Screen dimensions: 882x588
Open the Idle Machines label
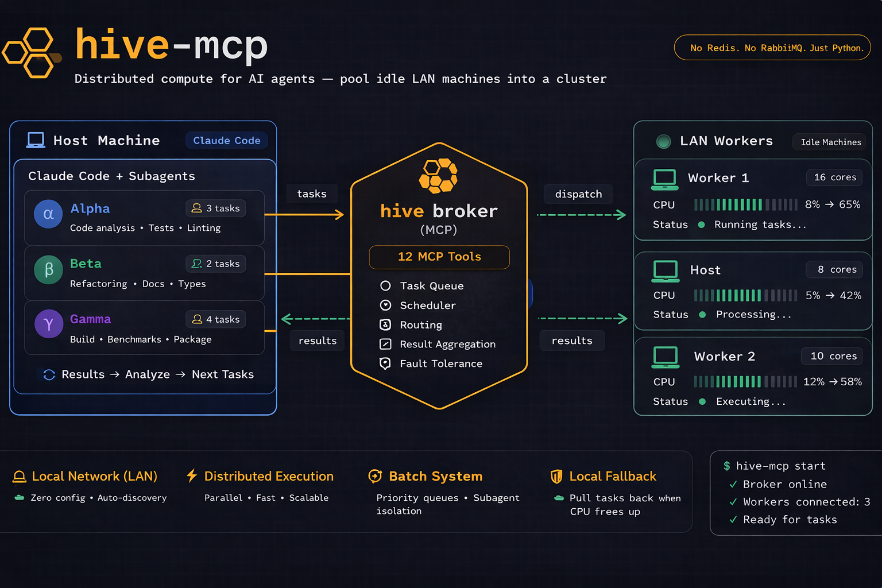pyautogui.click(x=829, y=142)
